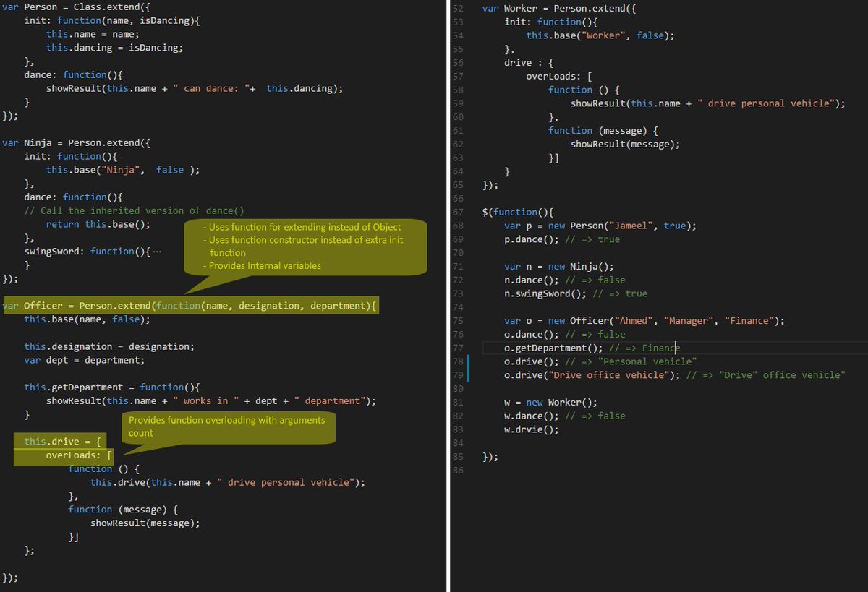This screenshot has height=592, width=868.
Task: Select the 'w = new Worker();' line
Action: [x=551, y=402]
